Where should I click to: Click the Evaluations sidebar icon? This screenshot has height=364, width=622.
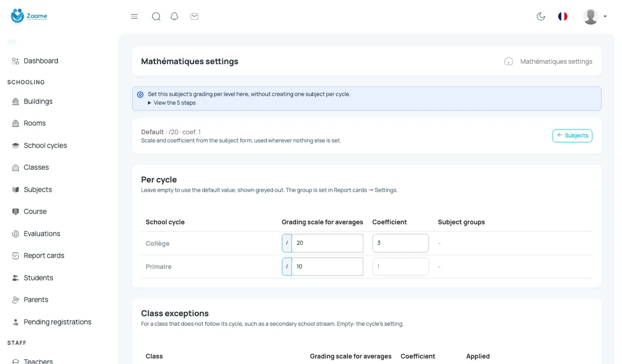(x=16, y=234)
